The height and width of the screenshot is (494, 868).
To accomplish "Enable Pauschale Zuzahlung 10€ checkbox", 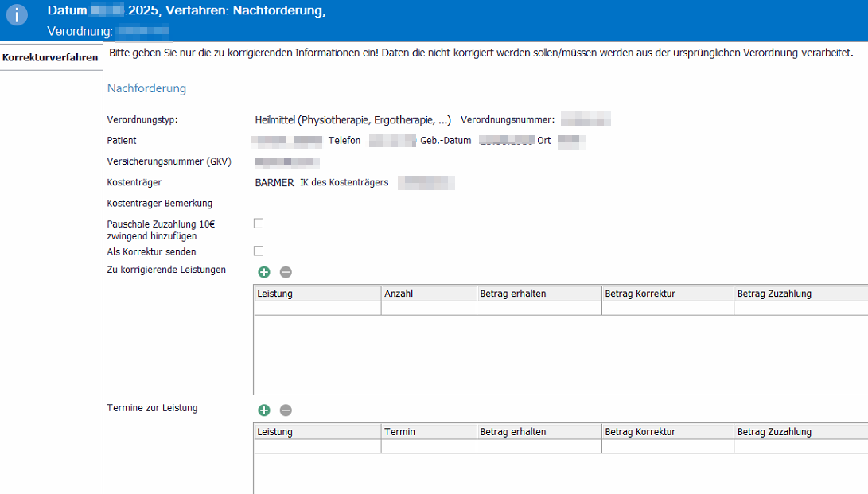I will 259,224.
